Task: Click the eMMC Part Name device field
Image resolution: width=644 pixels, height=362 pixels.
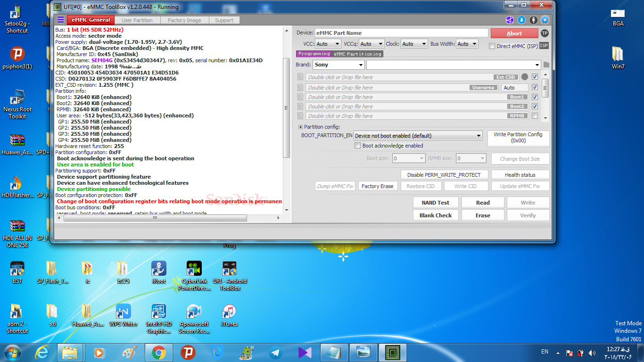Action: coord(402,33)
